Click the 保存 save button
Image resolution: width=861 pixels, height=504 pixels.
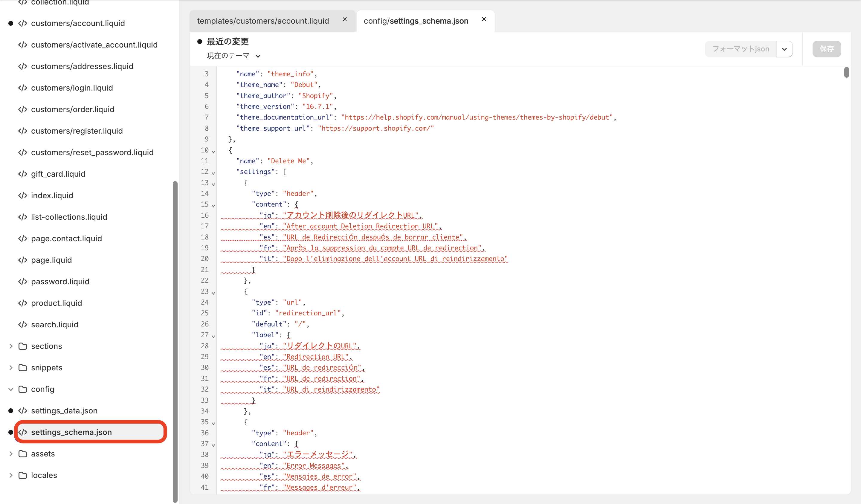point(827,49)
